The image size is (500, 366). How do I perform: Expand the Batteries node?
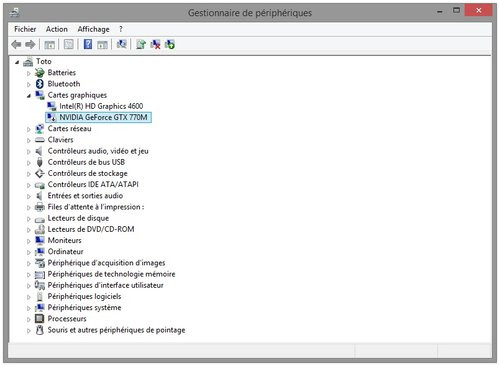[x=29, y=73]
